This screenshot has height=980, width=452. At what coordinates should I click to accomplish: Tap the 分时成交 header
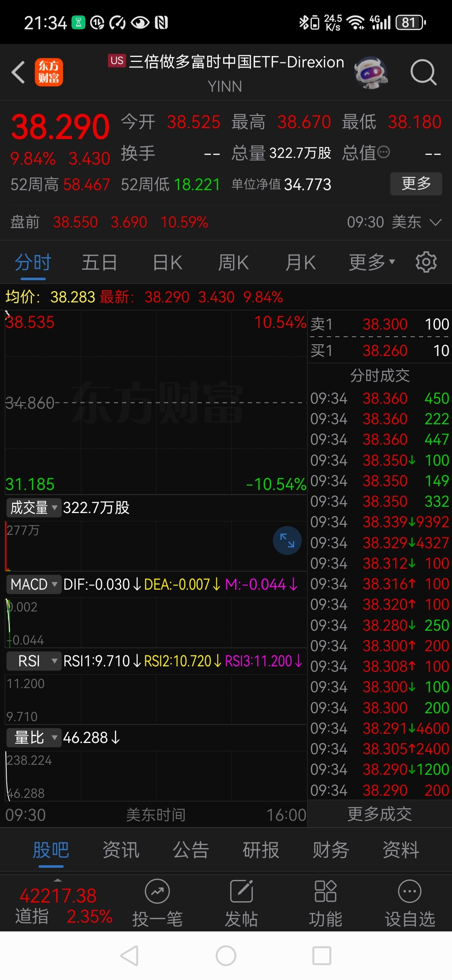coord(380,376)
